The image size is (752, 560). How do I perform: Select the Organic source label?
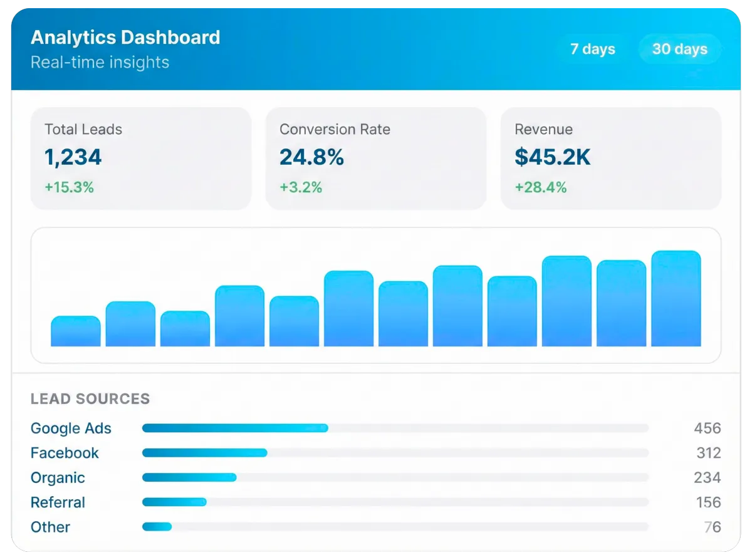tap(58, 478)
